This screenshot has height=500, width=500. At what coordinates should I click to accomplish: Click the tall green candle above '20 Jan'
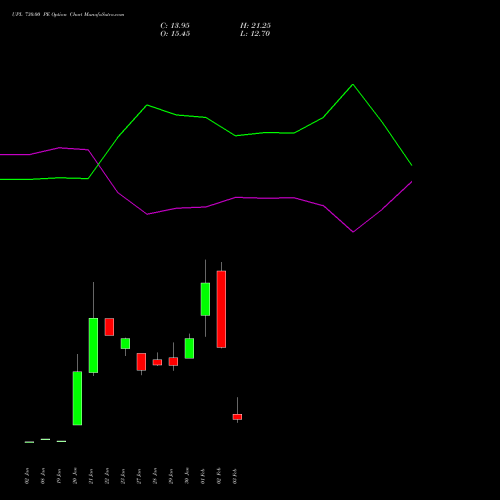point(77,398)
